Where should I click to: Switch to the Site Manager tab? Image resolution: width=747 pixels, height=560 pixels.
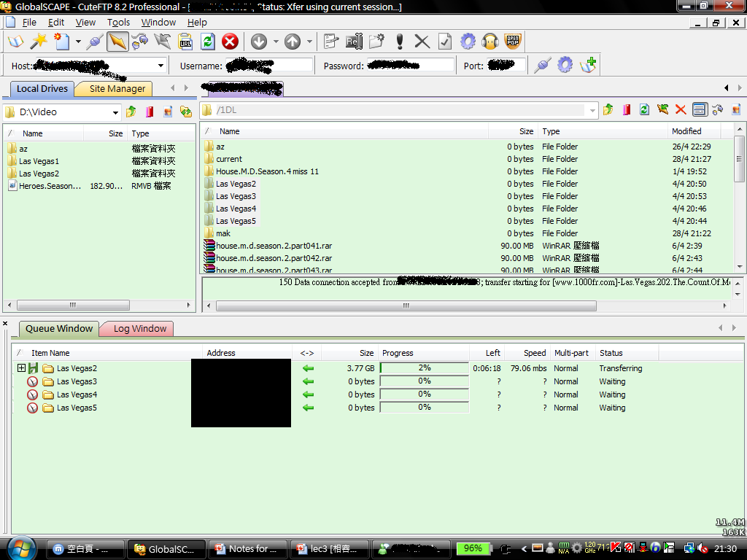[117, 89]
